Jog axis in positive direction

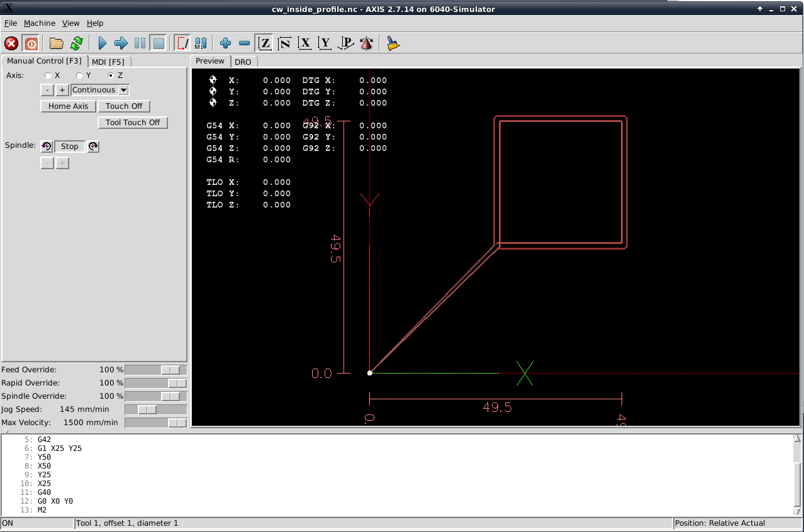tap(62, 90)
